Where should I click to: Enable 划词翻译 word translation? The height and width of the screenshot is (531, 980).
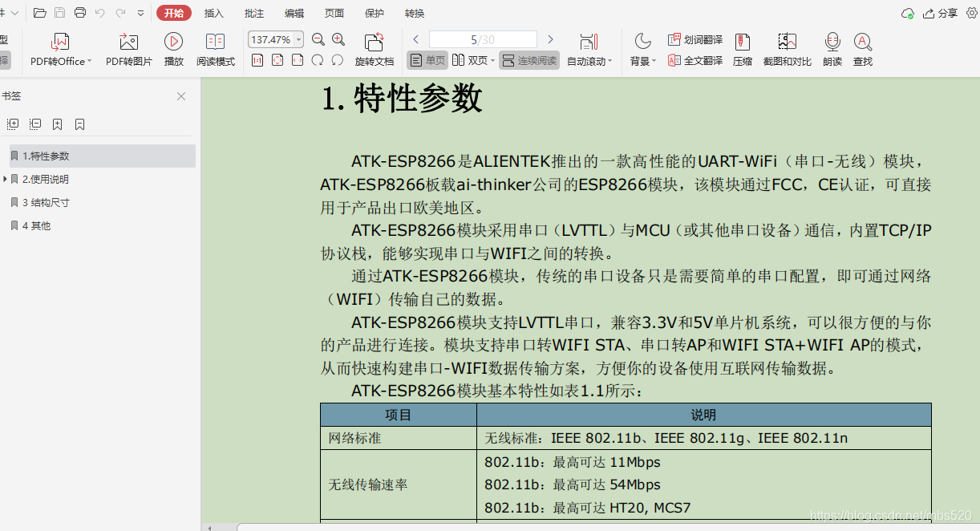[x=695, y=39]
